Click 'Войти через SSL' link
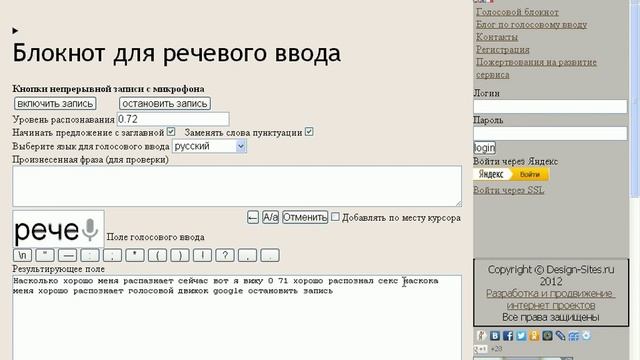Viewport: 640px width, 360px height. [509, 190]
